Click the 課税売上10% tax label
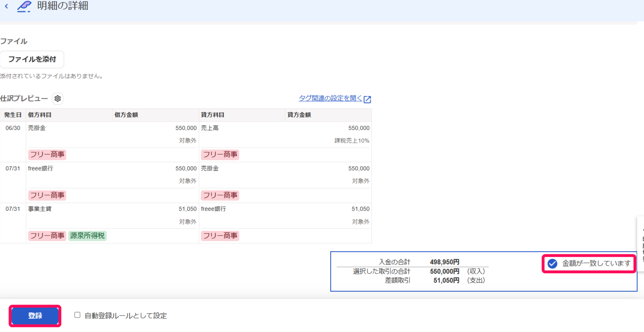Screen dimensions: 644x332 [352, 140]
